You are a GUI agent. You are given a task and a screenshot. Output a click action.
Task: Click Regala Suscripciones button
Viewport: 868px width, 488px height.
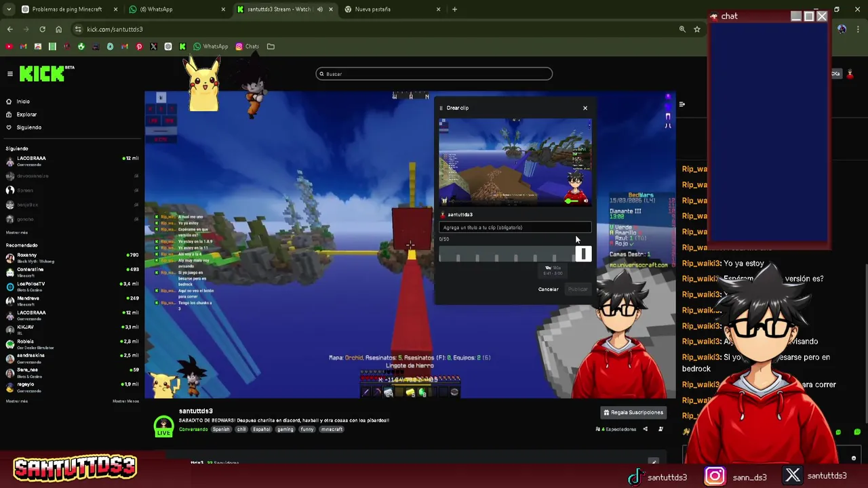[633, 412]
